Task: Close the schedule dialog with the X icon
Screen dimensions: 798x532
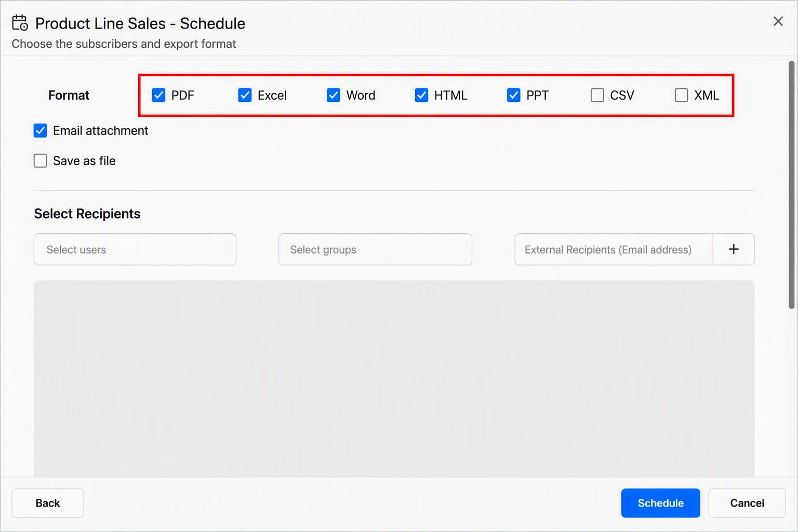Action: [778, 21]
